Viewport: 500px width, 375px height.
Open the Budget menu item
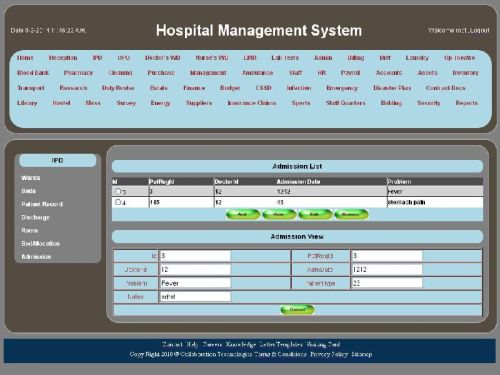click(230, 88)
